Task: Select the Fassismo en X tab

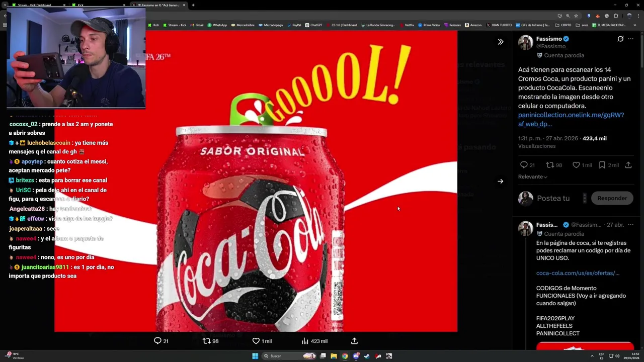Action: click(x=158, y=5)
